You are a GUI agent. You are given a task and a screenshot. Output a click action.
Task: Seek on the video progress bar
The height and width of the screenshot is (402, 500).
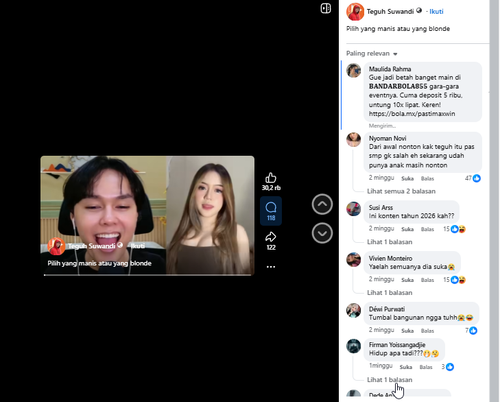click(147, 275)
